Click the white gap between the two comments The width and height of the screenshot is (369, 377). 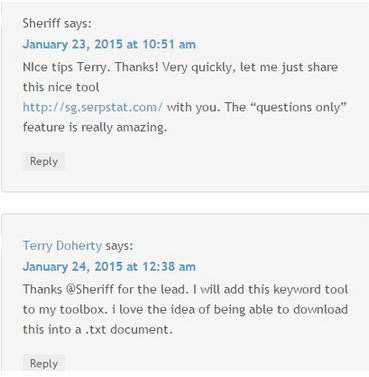[185, 203]
